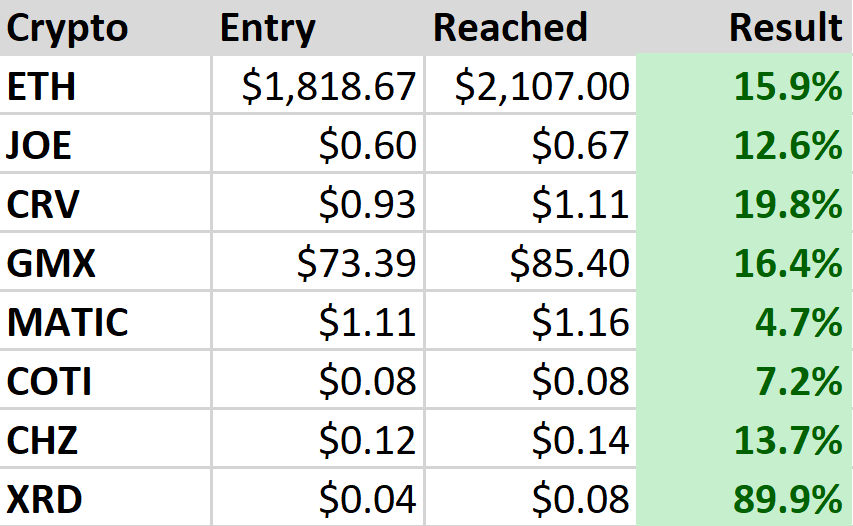Select the MATIC ticker cell
The image size is (853, 526).
pos(68,323)
